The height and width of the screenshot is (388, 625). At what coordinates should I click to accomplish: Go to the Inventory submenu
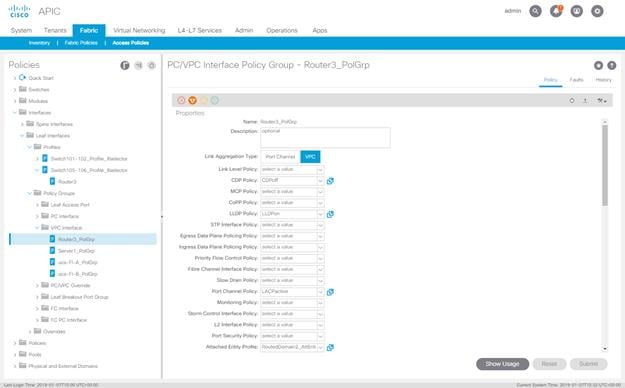(39, 43)
